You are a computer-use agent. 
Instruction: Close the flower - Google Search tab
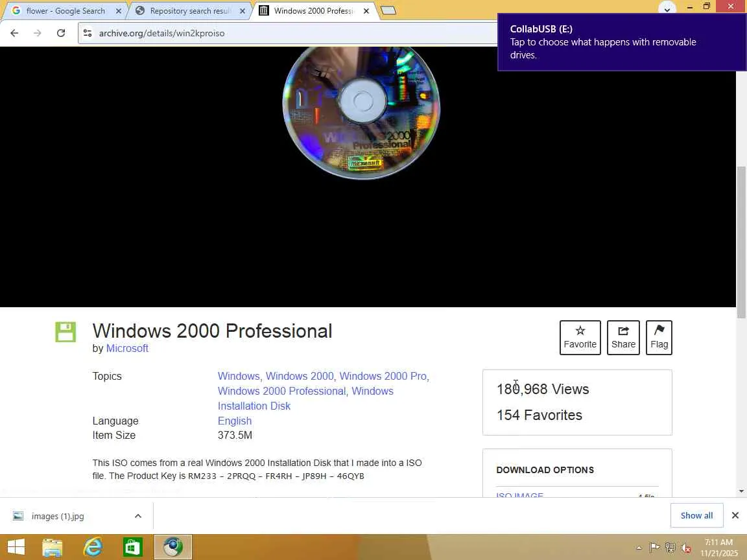tap(119, 11)
